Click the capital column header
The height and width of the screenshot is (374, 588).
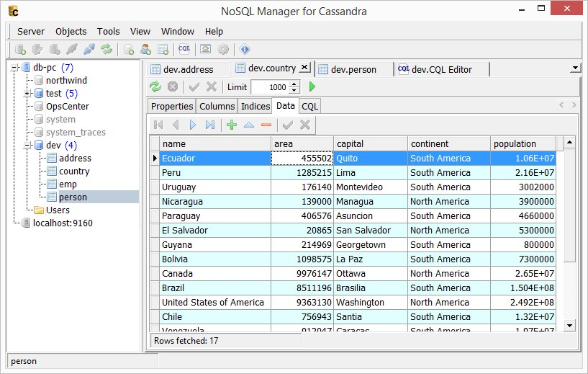point(371,144)
